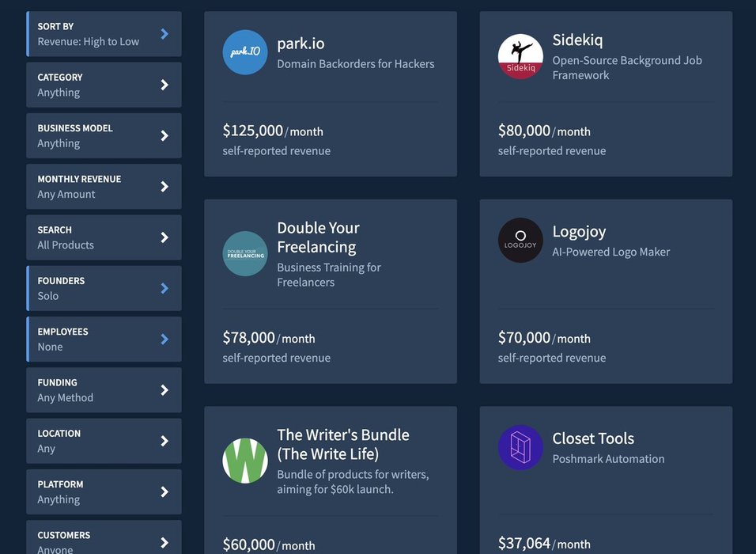Click the $80,000/month revenue figure
Screen dimensions: 756x554
(544, 131)
